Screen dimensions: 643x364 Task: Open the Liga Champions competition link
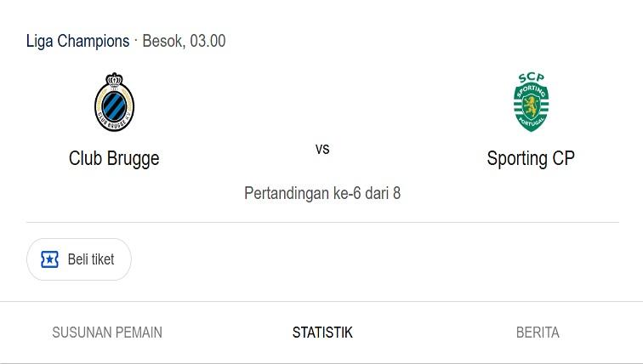(x=77, y=41)
